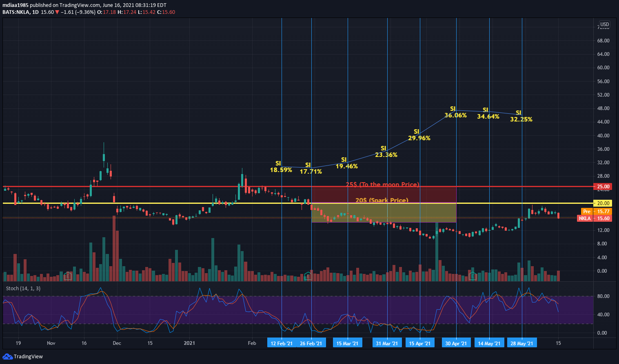Image resolution: width=619 pixels, height=364 pixels.
Task: Click the yellow 20.00 price label
Action: 603,203
